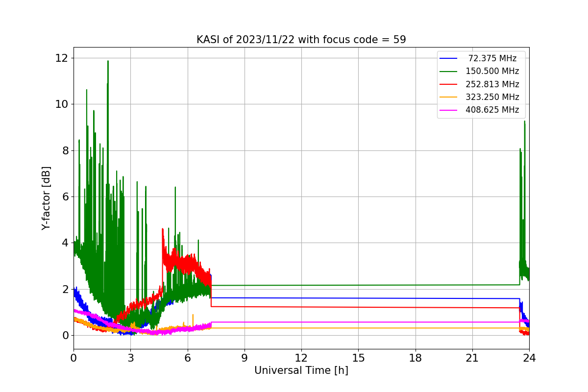Click x-axis tick label 9
This screenshot has height=392, width=588.
pos(245,358)
